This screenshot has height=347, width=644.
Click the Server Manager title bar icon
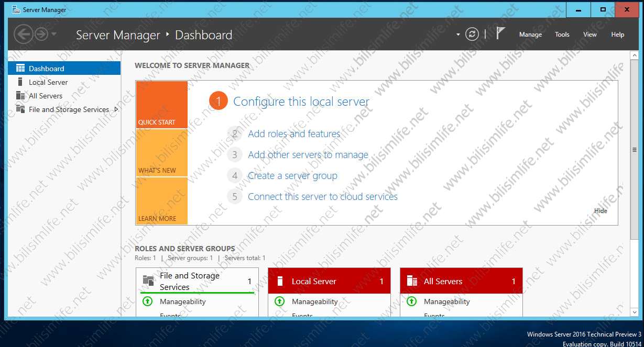point(16,9)
